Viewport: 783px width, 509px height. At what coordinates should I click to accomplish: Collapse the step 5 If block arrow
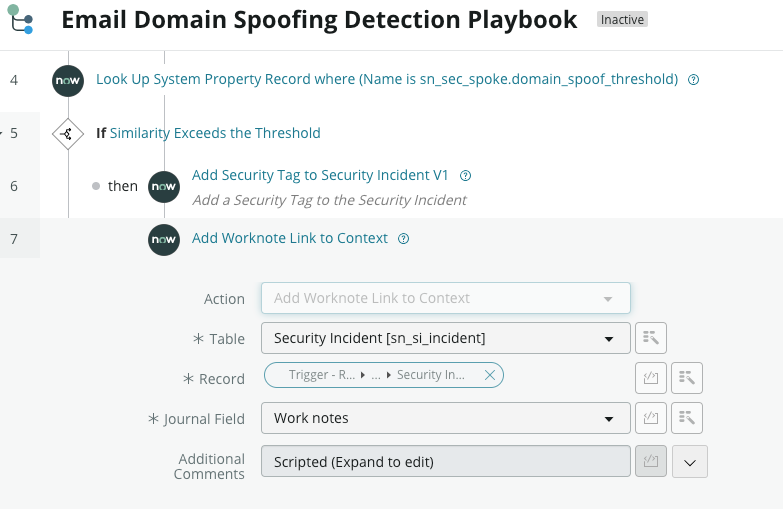click(x=1, y=133)
